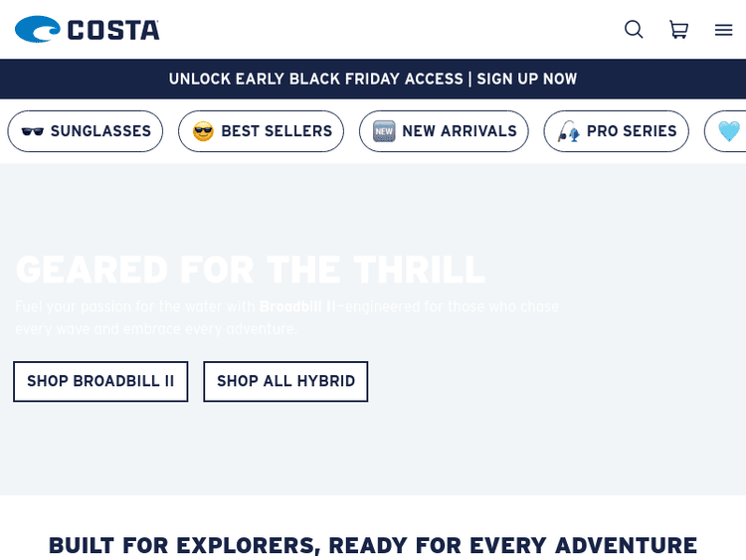Open the New Arrivals category
Viewport: 746px width, 560px height.
point(459,131)
